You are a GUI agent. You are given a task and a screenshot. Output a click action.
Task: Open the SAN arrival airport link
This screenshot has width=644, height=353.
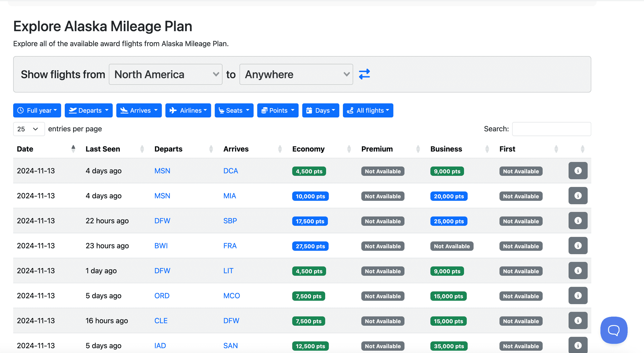231,346
